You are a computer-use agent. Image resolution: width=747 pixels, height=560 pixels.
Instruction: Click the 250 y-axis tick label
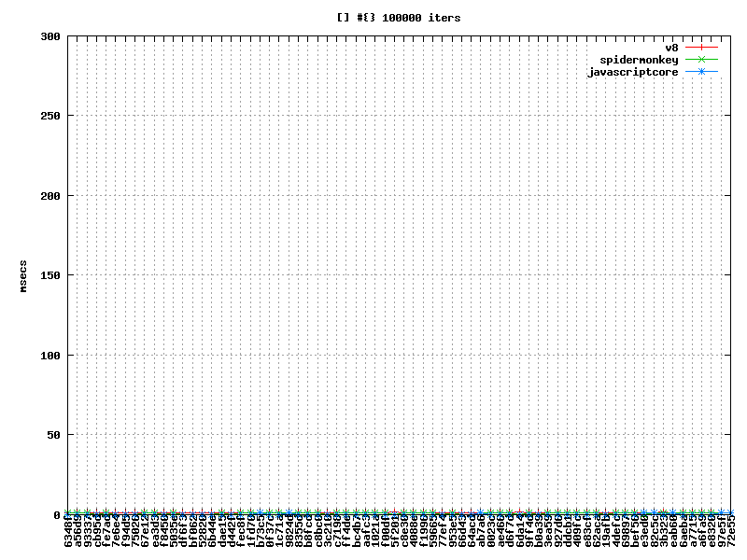click(x=50, y=116)
